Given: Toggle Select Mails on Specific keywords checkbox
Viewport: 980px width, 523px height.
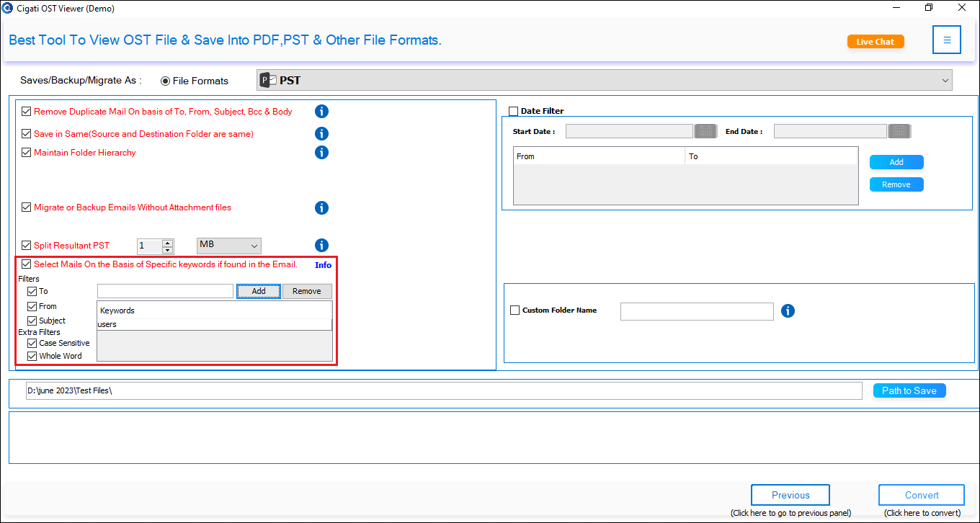Looking at the screenshot, I should [27, 264].
